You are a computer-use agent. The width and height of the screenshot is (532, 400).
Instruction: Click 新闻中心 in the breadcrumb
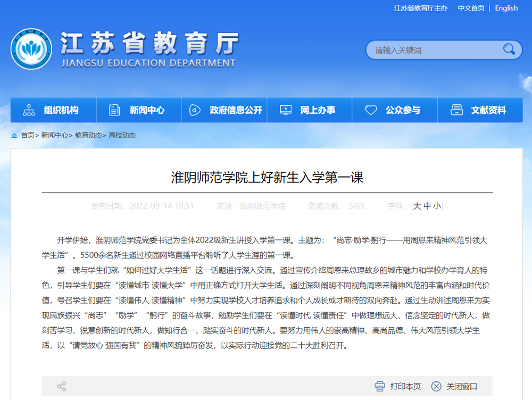tap(54, 135)
